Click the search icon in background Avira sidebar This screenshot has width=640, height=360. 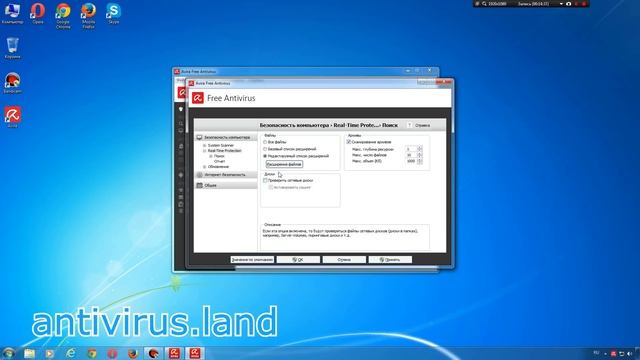pos(181,123)
